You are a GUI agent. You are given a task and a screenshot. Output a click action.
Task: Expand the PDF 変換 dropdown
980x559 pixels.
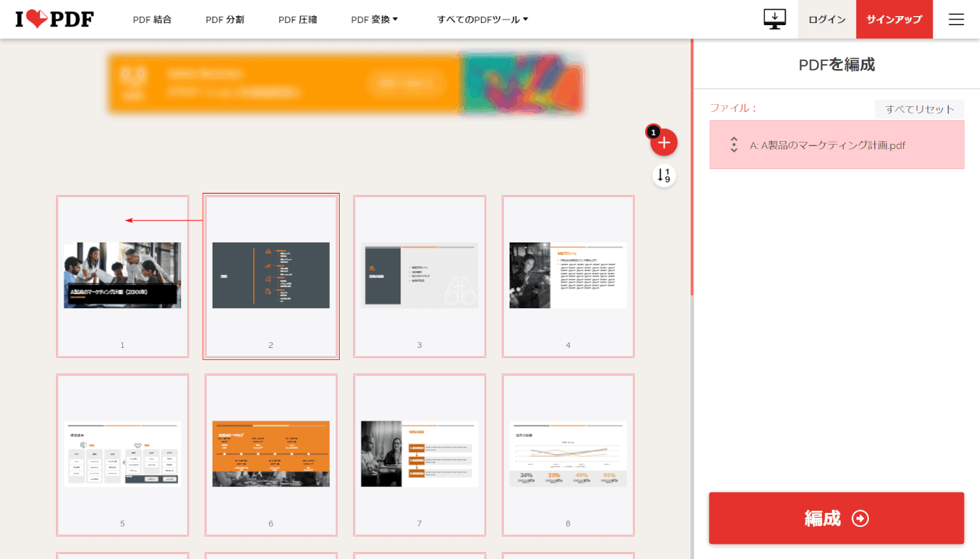point(374,20)
